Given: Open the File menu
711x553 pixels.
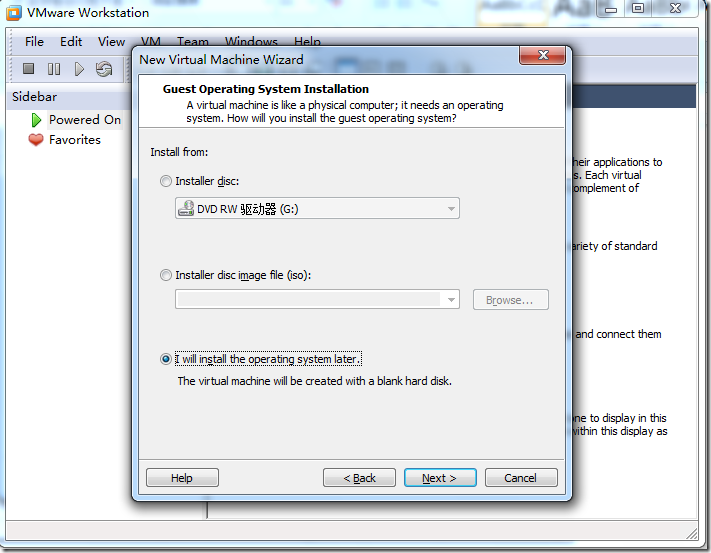Looking at the screenshot, I should click(x=34, y=42).
